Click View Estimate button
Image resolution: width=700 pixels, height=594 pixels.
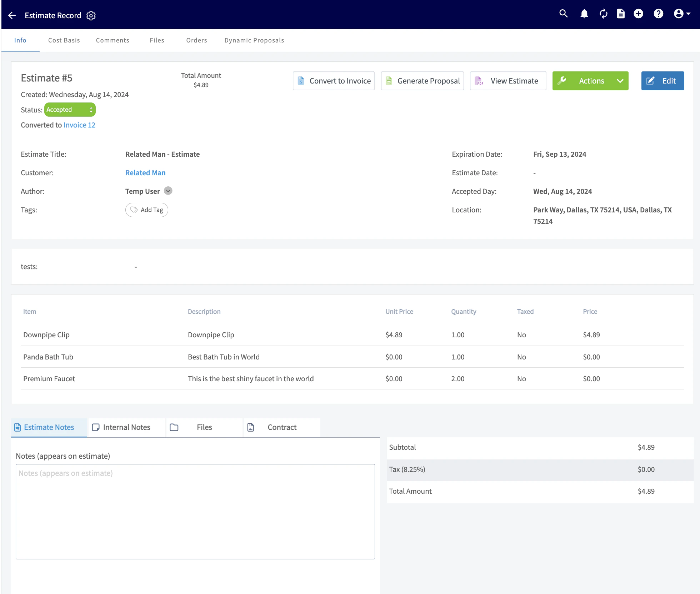point(508,81)
